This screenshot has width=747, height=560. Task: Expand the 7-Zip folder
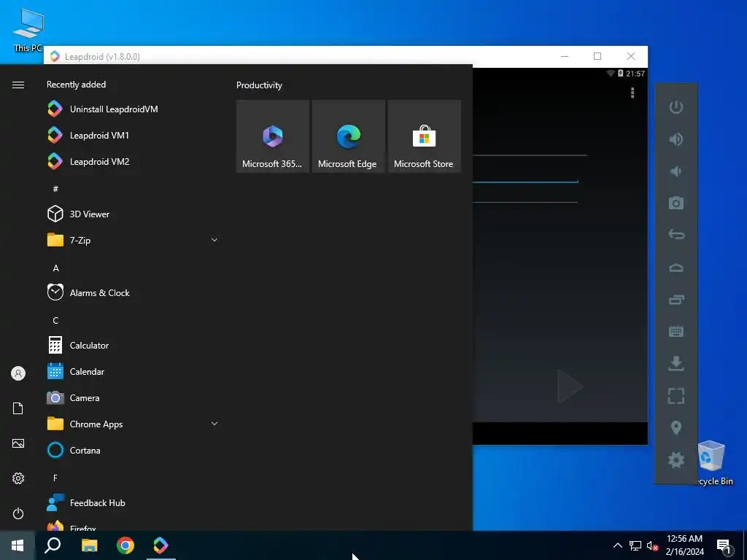tap(133, 240)
